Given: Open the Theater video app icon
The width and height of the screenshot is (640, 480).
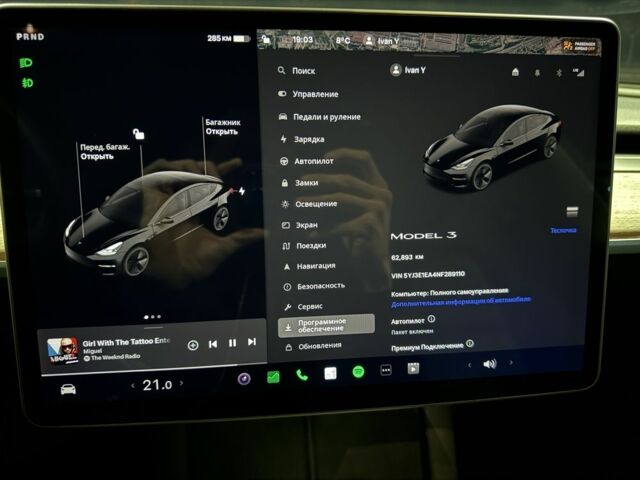Looking at the screenshot, I should pyautogui.click(x=413, y=368).
